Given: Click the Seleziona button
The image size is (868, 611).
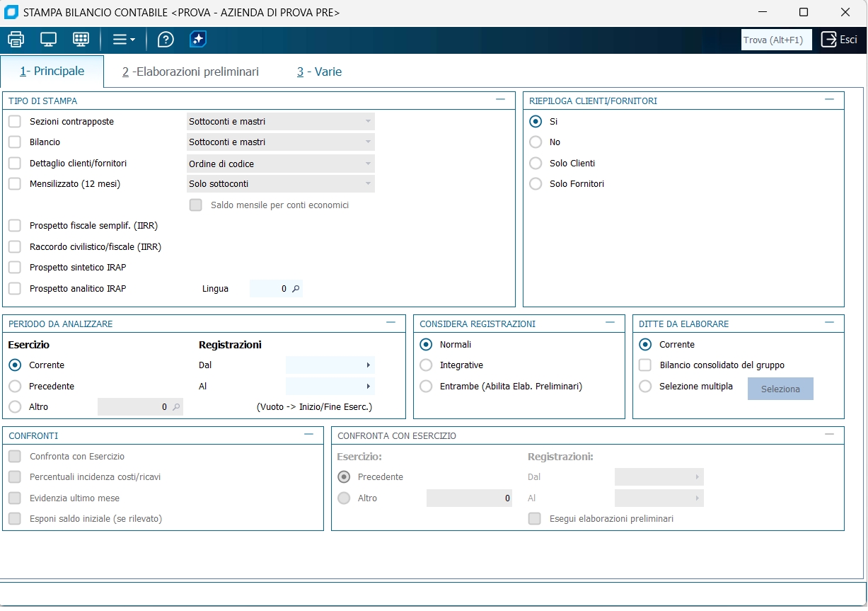Looking at the screenshot, I should point(780,389).
